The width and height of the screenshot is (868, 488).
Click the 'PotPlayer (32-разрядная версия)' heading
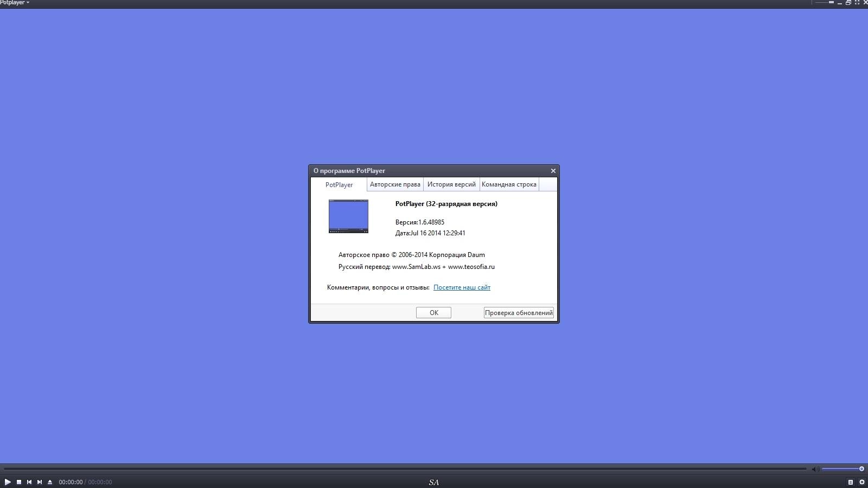(446, 204)
